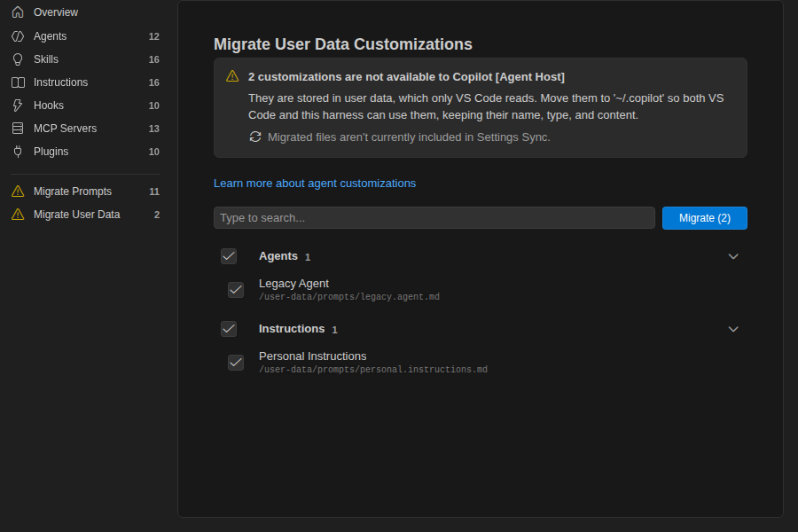Click the Migrate User Data Customizations heading
Screen dimensions: 798x532
point(343,44)
